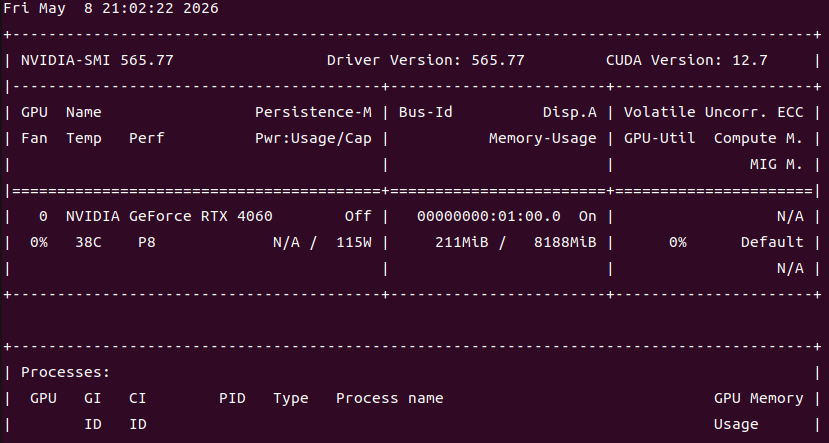Viewport: 829px width, 443px height.
Task: Click the Disp.A column header
Action: 570,112
